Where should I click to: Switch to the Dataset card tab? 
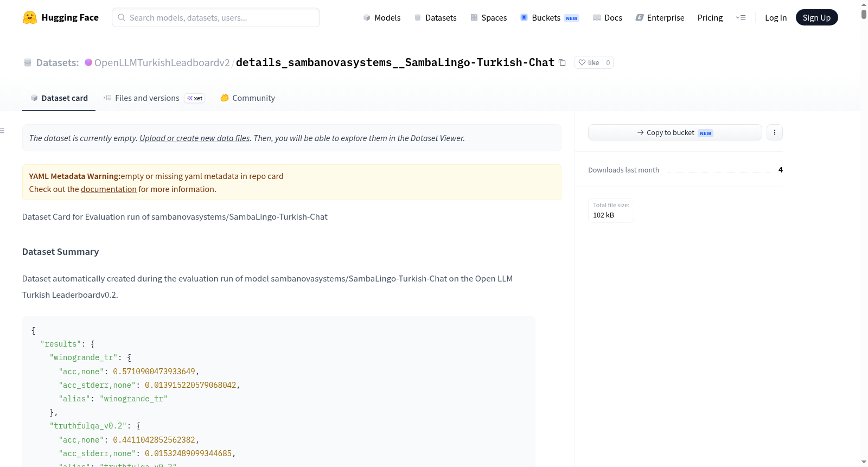[59, 98]
